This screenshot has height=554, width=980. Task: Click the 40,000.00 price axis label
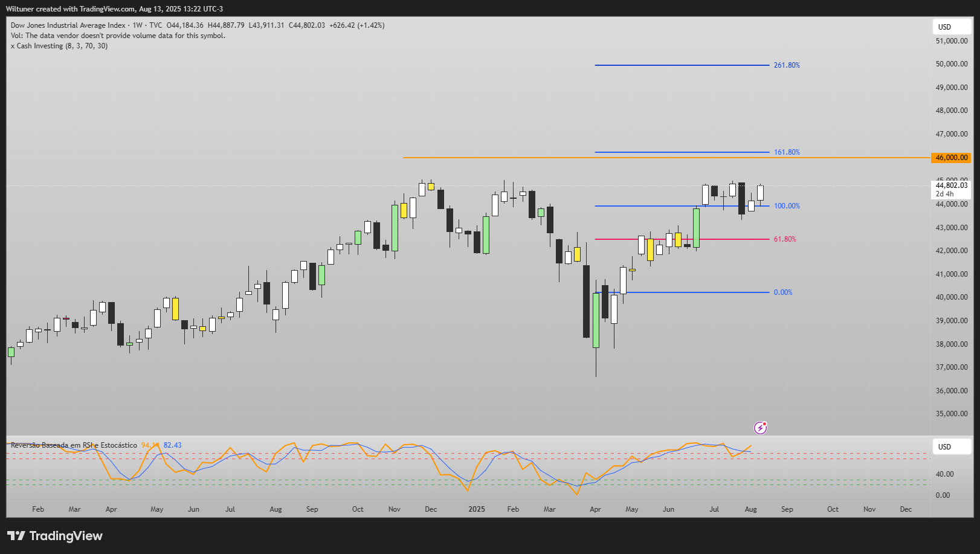[x=952, y=297]
